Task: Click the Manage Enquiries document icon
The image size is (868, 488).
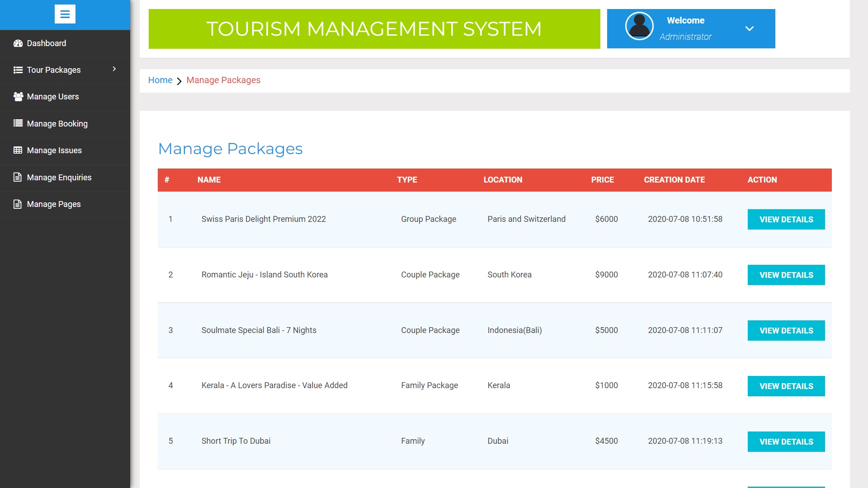Action: [17, 177]
